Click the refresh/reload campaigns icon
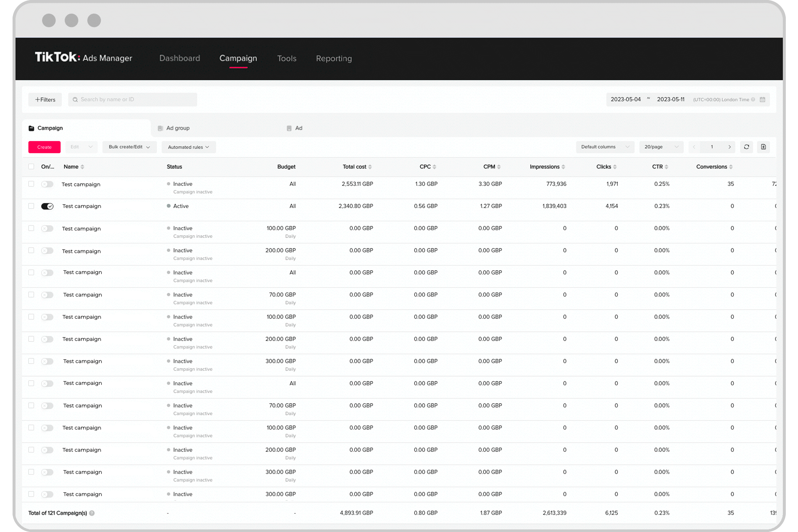798x532 pixels. pyautogui.click(x=747, y=147)
